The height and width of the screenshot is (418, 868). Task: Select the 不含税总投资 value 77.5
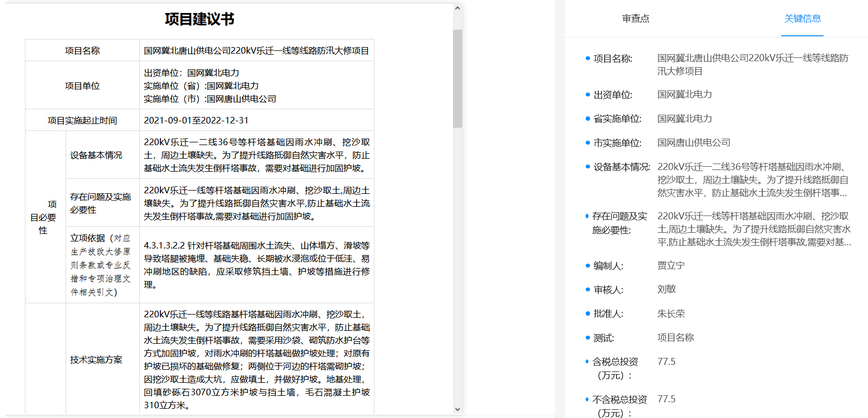(666, 399)
